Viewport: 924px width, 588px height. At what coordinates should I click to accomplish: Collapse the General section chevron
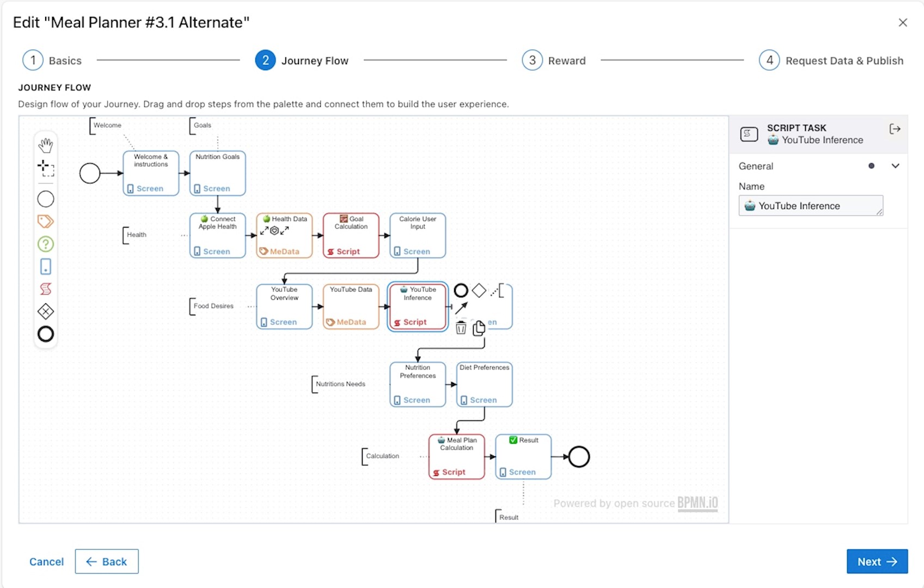[x=895, y=166]
